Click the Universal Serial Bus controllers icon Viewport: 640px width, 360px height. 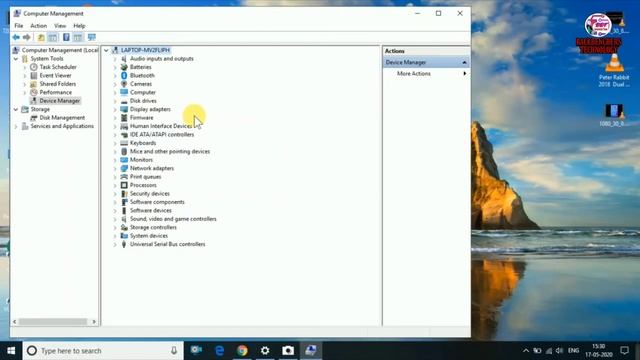(124, 244)
